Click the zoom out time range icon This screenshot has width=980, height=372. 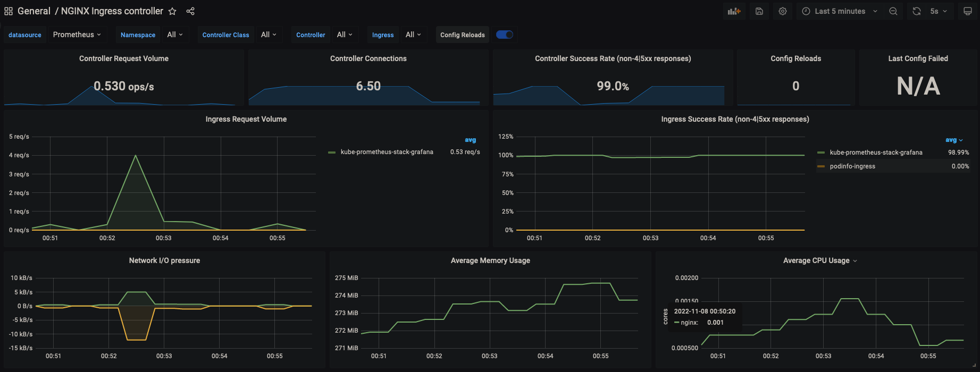pyautogui.click(x=893, y=11)
